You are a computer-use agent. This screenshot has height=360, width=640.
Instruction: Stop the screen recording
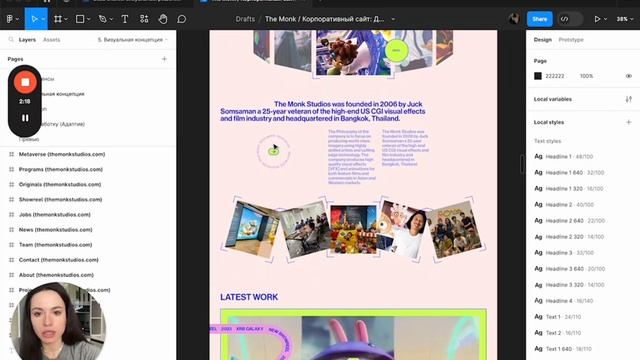pos(25,82)
